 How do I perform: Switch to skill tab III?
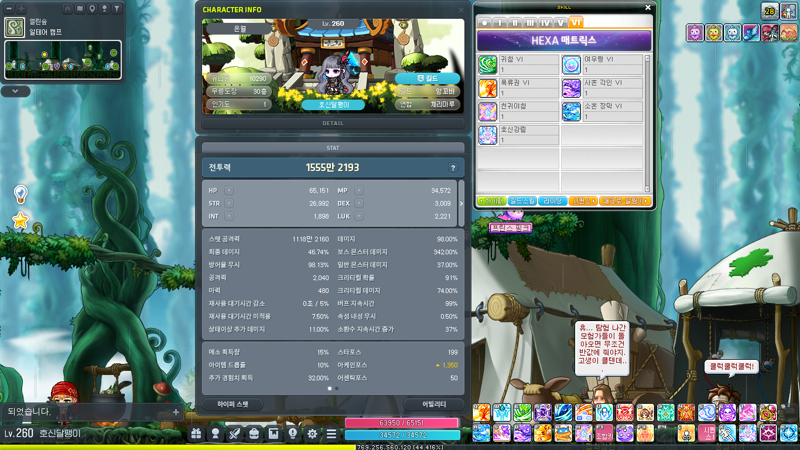531,23
